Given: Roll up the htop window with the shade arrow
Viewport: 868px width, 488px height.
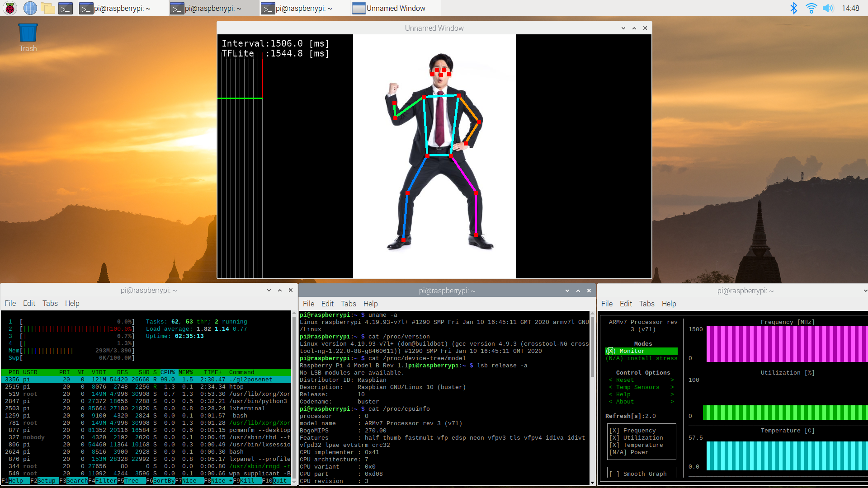Looking at the screenshot, I should [x=269, y=290].
